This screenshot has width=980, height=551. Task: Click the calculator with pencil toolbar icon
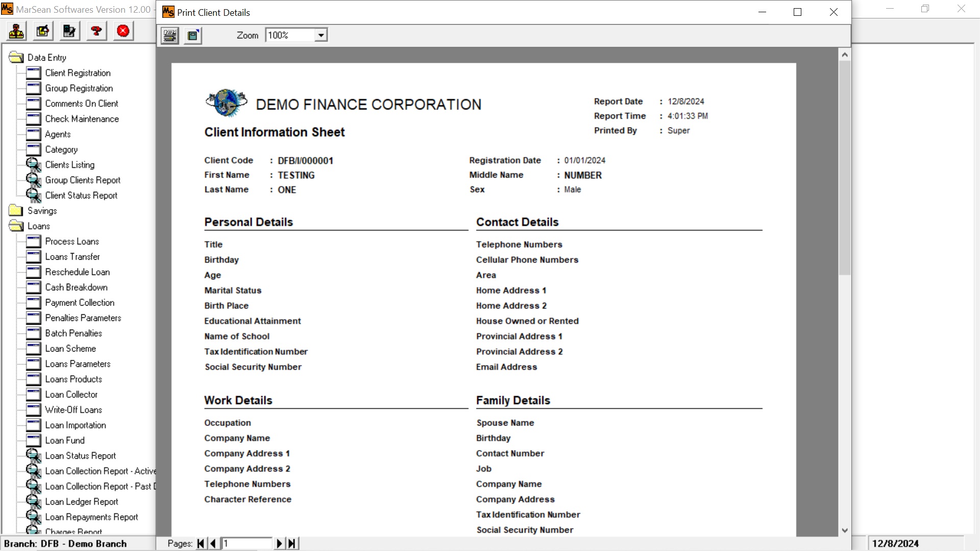(x=69, y=32)
